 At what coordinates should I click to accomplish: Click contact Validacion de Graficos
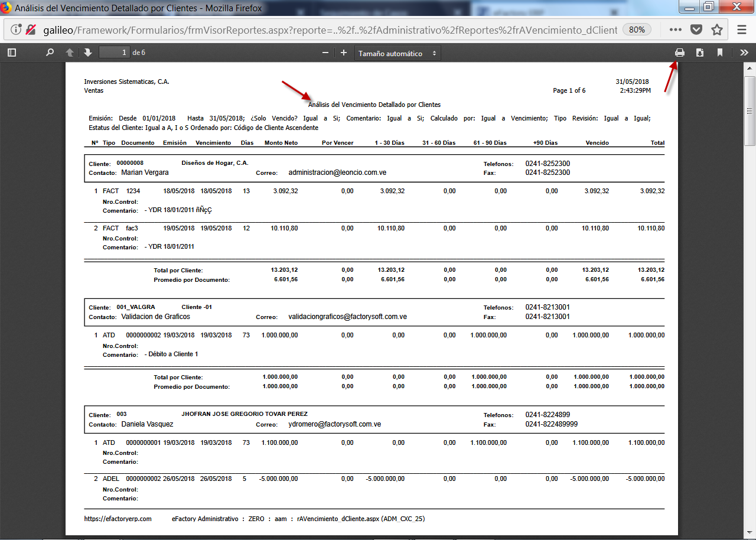click(156, 317)
